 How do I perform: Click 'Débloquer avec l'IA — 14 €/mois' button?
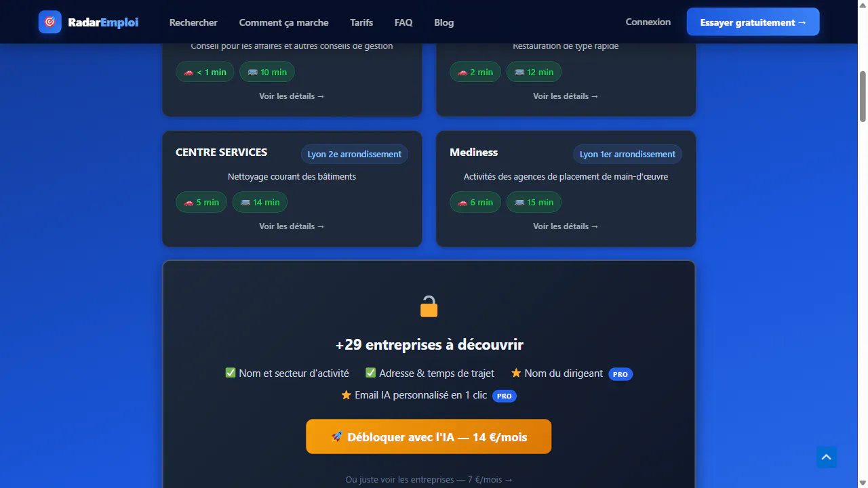coord(429,436)
